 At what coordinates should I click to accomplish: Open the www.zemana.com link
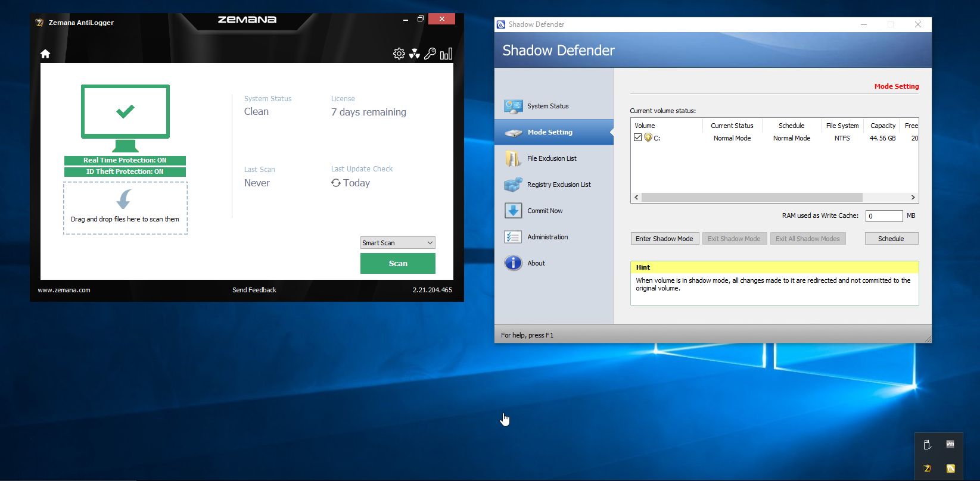(64, 290)
